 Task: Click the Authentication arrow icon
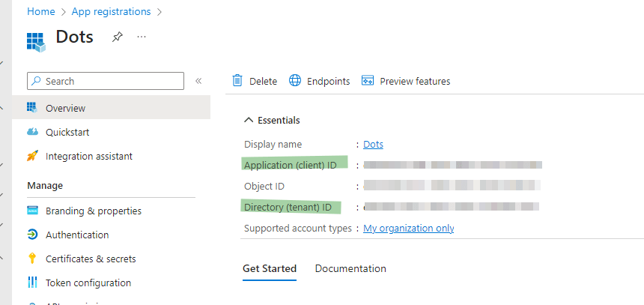point(32,235)
